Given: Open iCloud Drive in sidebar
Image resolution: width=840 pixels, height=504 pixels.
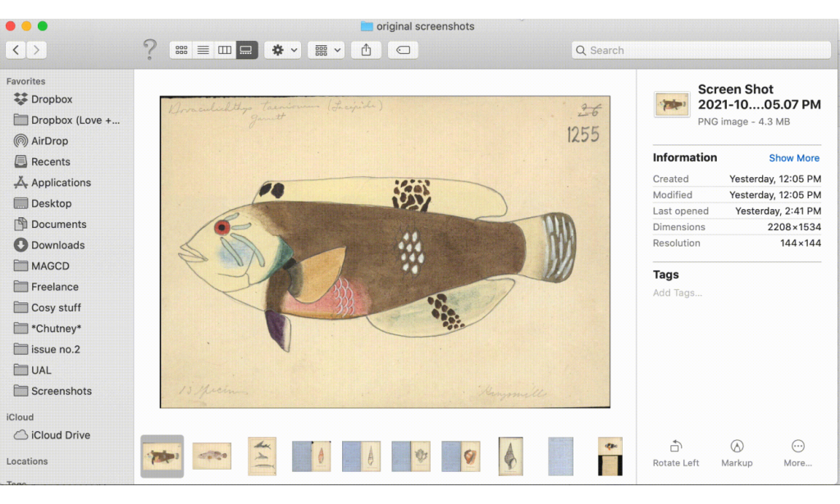Looking at the screenshot, I should (x=52, y=435).
